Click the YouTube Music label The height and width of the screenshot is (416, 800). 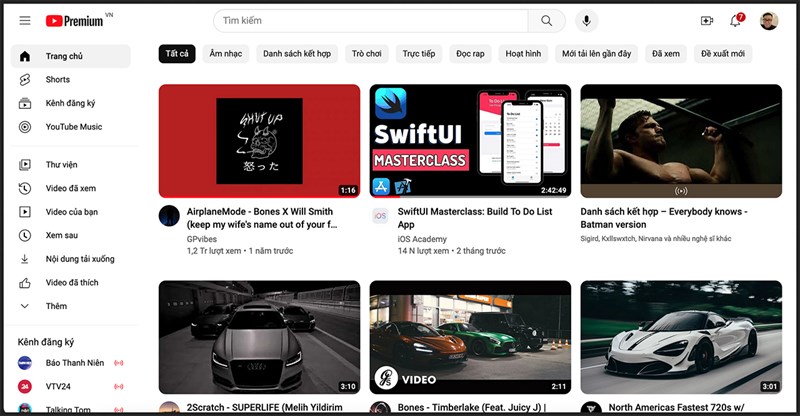coord(74,127)
